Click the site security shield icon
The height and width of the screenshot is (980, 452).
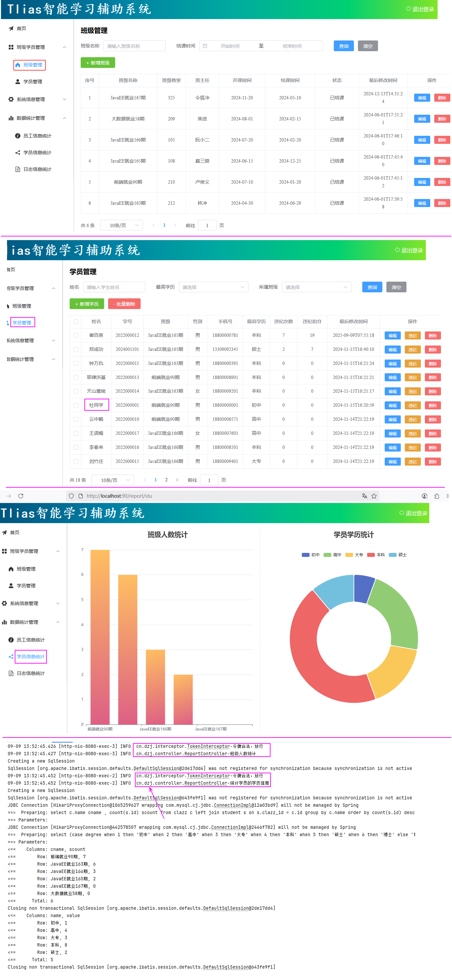[71, 496]
